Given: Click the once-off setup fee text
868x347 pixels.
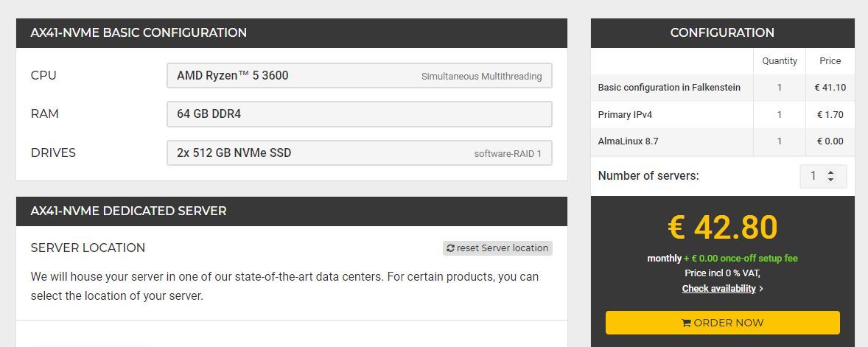Looking at the screenshot, I should (x=741, y=259).
